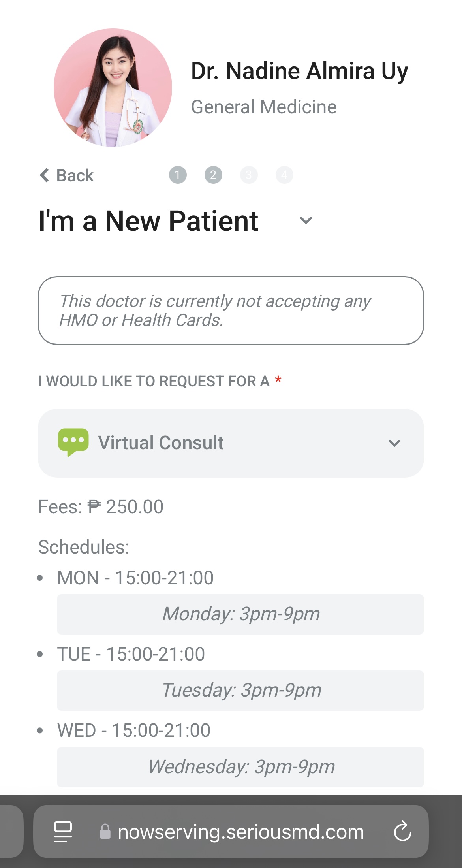The width and height of the screenshot is (462, 868).
Task: Select step 2 circle indicator
Action: pos(213,175)
